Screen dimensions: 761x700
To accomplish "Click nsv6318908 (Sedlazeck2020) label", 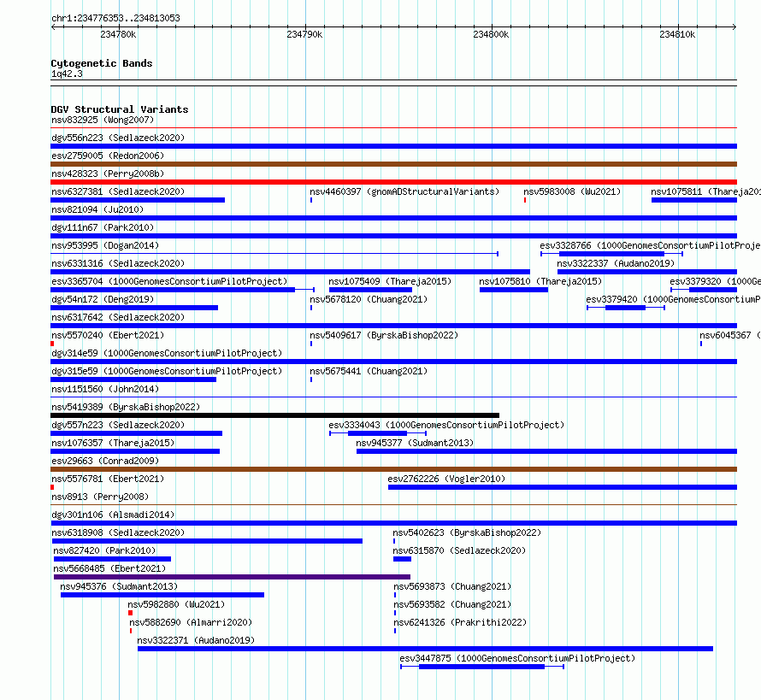I will point(118,532).
